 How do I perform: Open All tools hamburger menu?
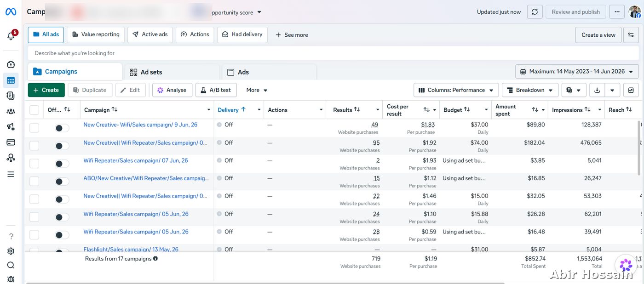[x=11, y=174]
